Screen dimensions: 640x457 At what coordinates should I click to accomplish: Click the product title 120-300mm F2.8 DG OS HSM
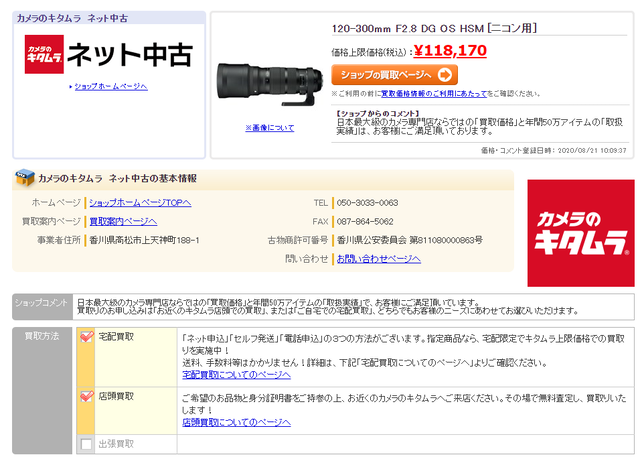pos(434,28)
